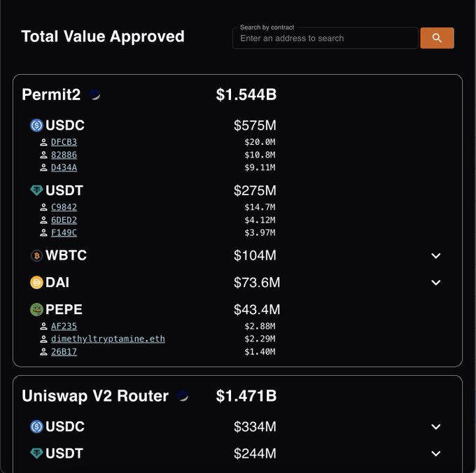Click the PEPE frog icon
476x473 pixels.
pyautogui.click(x=36, y=309)
